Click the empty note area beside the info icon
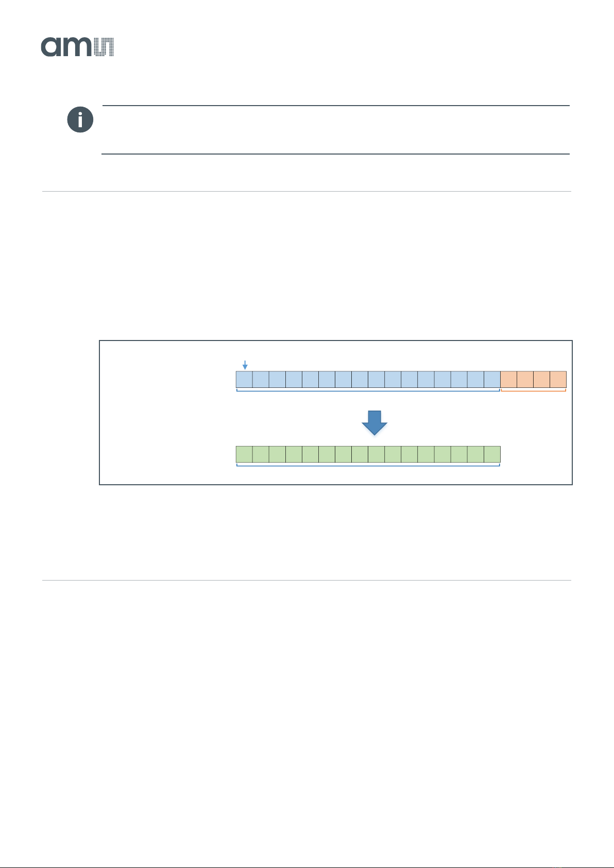 [x=336, y=130]
